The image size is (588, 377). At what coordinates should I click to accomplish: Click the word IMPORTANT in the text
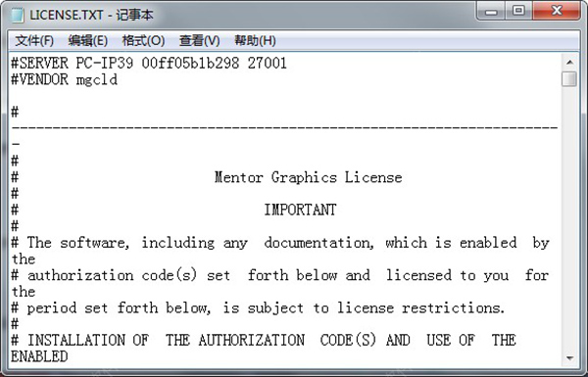(x=300, y=210)
